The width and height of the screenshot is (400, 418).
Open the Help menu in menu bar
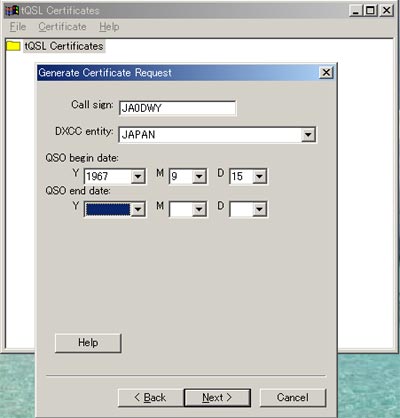click(109, 27)
